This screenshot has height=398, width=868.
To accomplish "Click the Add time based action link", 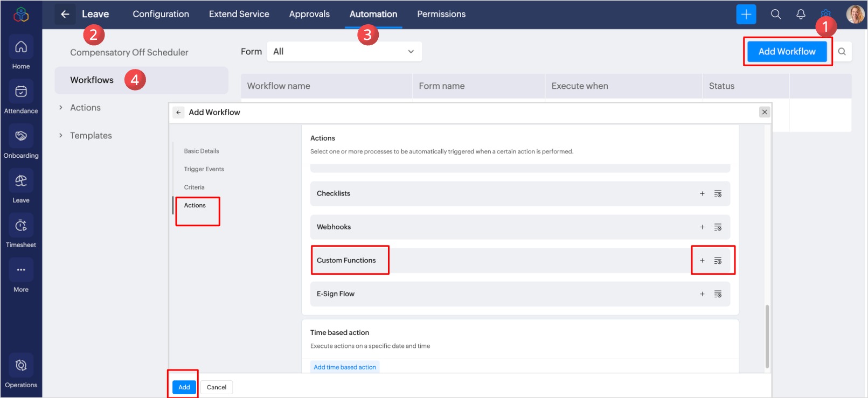I will pyautogui.click(x=345, y=367).
